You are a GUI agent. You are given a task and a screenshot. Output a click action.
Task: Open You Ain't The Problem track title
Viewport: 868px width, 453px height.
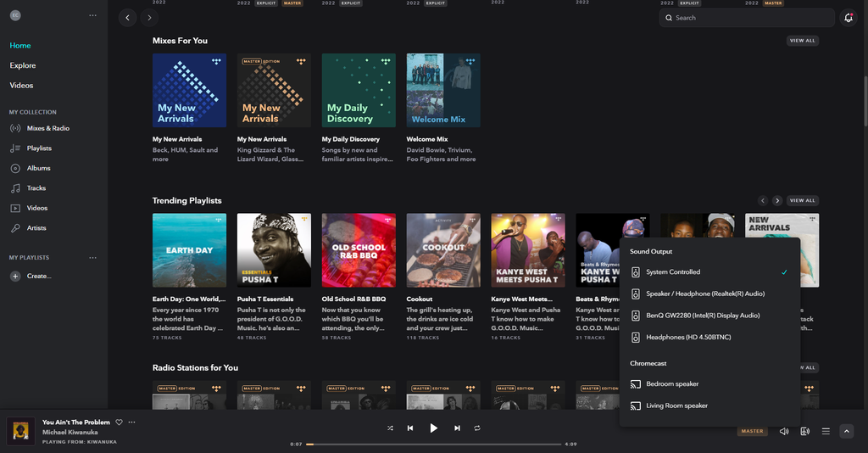[75, 422]
